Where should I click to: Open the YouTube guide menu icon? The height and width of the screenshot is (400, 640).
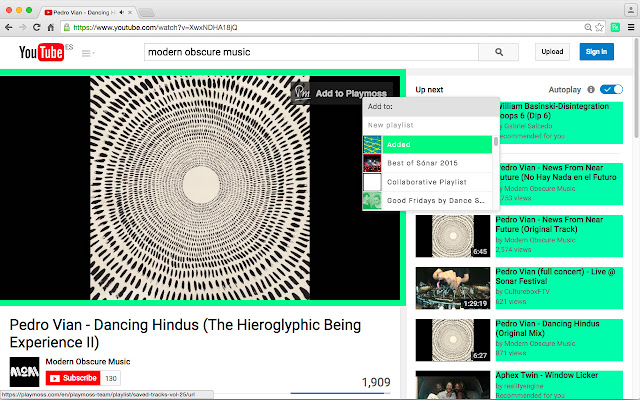tap(87, 53)
